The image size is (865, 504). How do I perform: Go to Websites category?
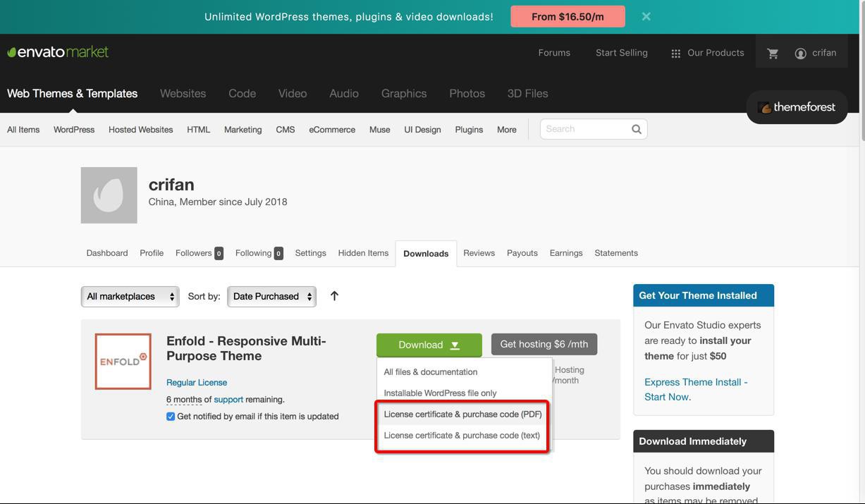[183, 94]
